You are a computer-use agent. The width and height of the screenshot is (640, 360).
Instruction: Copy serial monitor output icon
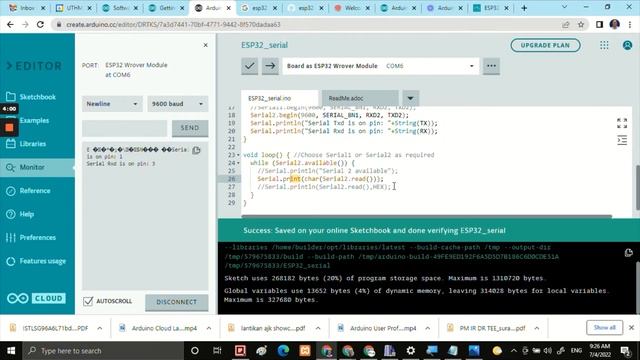pyautogui.click(x=196, y=150)
